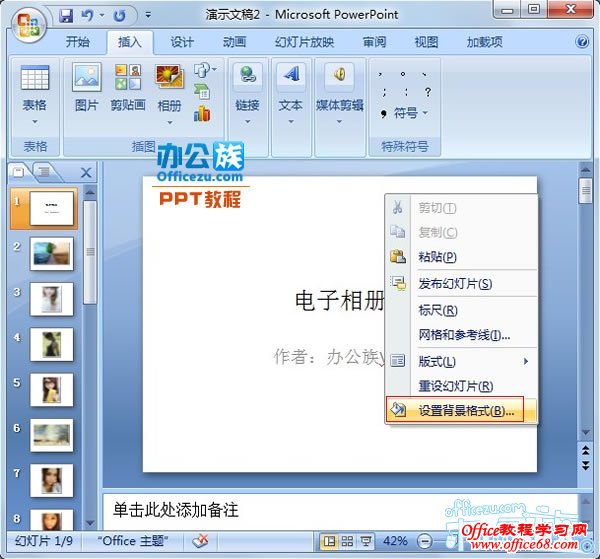The width and height of the screenshot is (600, 559).
Task: Open the 文本 text group
Action: click(290, 93)
